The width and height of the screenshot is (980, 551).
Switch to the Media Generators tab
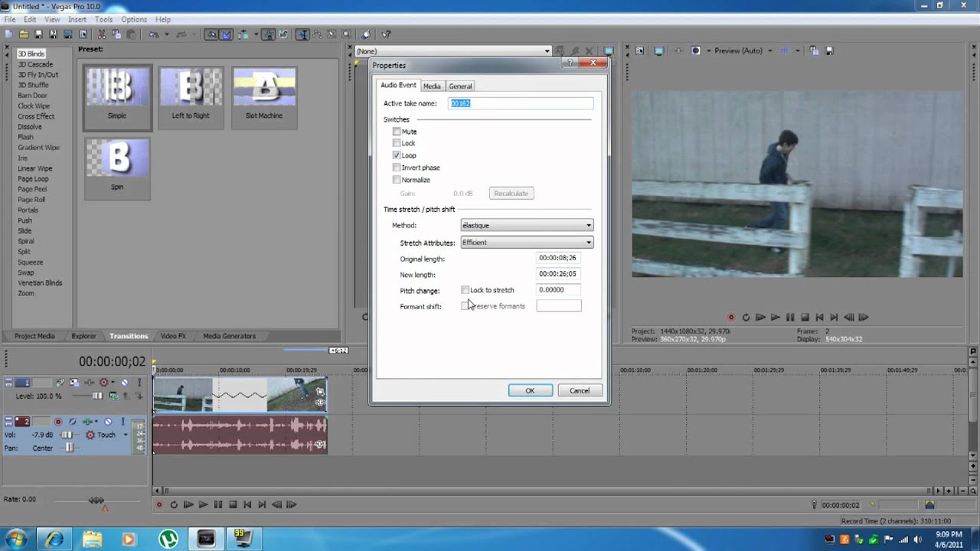[x=229, y=336]
